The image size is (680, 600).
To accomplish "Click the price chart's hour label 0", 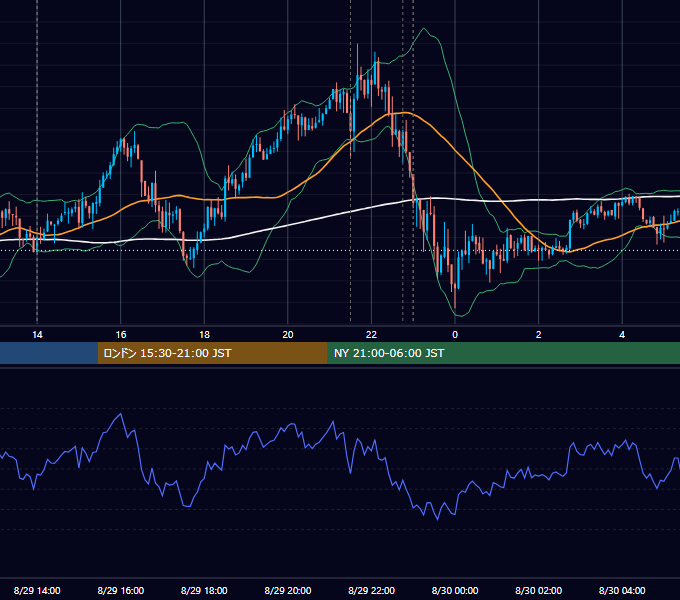I will coord(455,335).
